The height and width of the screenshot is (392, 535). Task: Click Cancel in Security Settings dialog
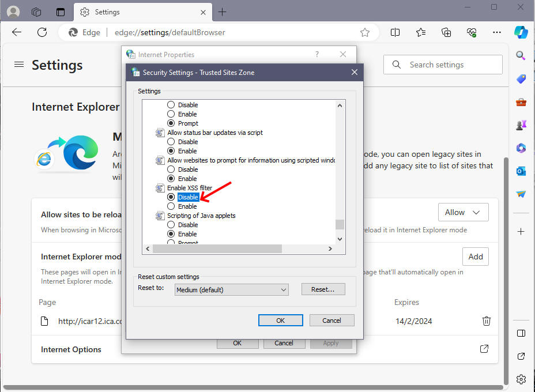tap(331, 321)
